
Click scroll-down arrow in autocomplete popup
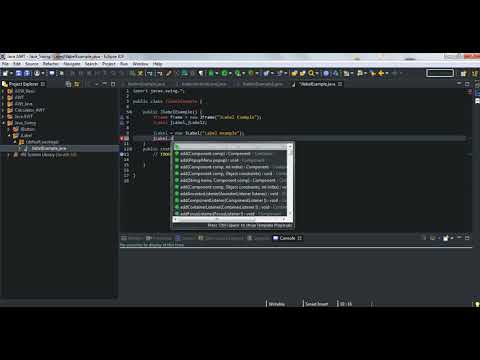290,213
